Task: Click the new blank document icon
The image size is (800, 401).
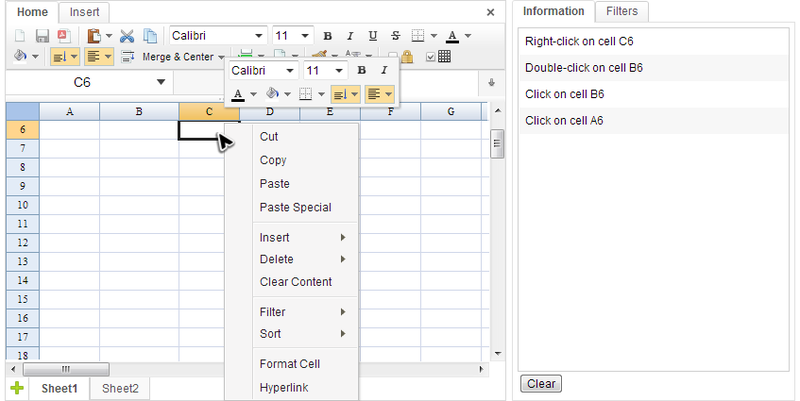Action: tap(20, 36)
